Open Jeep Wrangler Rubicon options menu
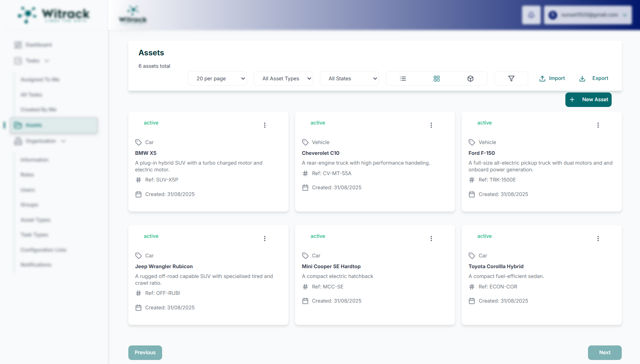Screen dimensions: 640x364 264,239
